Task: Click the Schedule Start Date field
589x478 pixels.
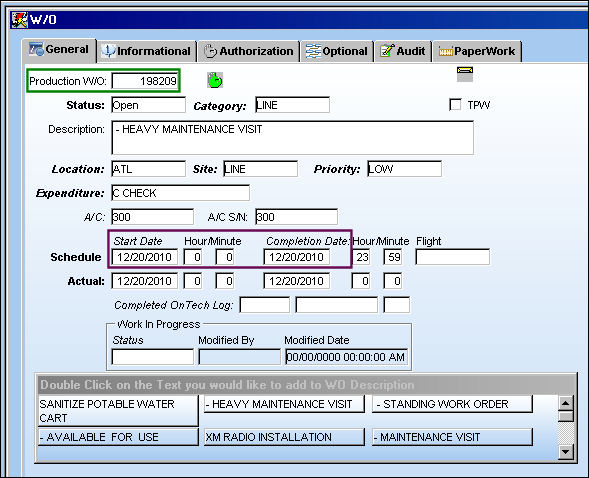Action: coord(145,257)
